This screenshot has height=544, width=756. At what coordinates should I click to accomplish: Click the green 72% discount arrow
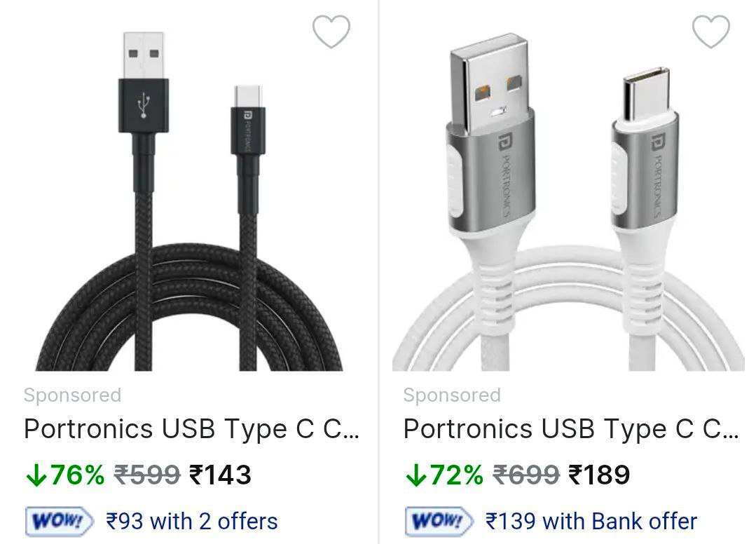pyautogui.click(x=415, y=476)
